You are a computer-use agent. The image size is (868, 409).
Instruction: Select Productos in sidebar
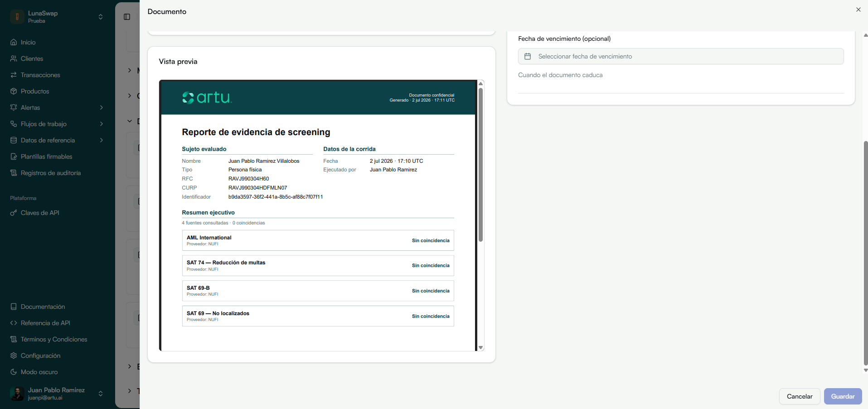(x=57, y=91)
